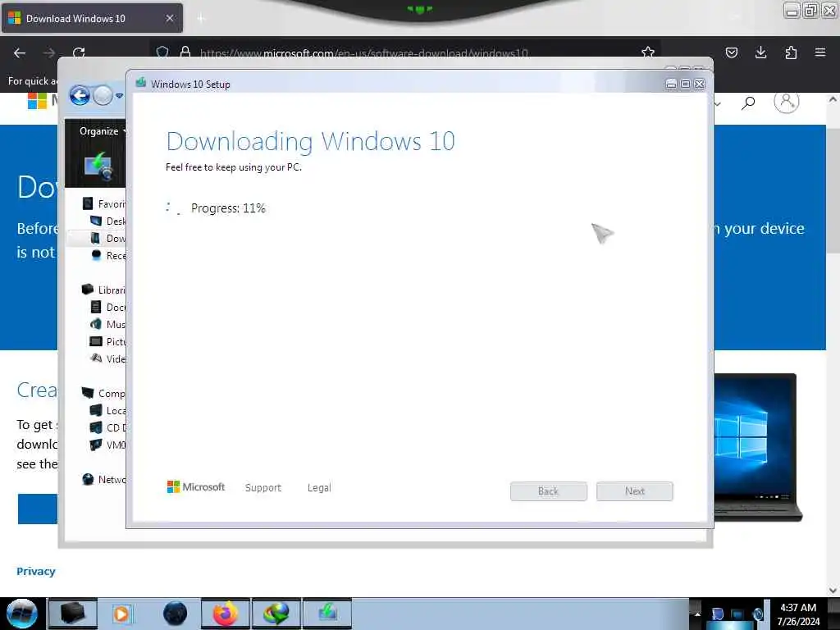This screenshot has width=840, height=630.
Task: Select Desktop in Explorer navigation pane
Action: click(107, 221)
